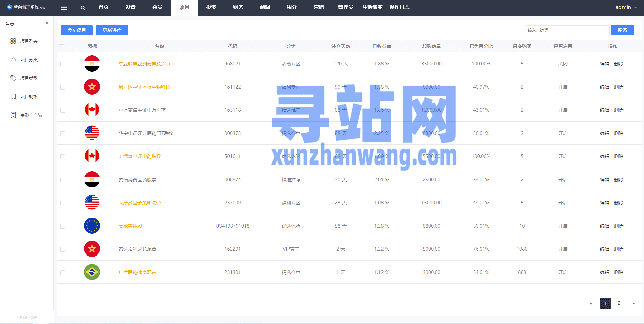Edit the 东亚联丰亚洲债券及货币 project

[605, 64]
